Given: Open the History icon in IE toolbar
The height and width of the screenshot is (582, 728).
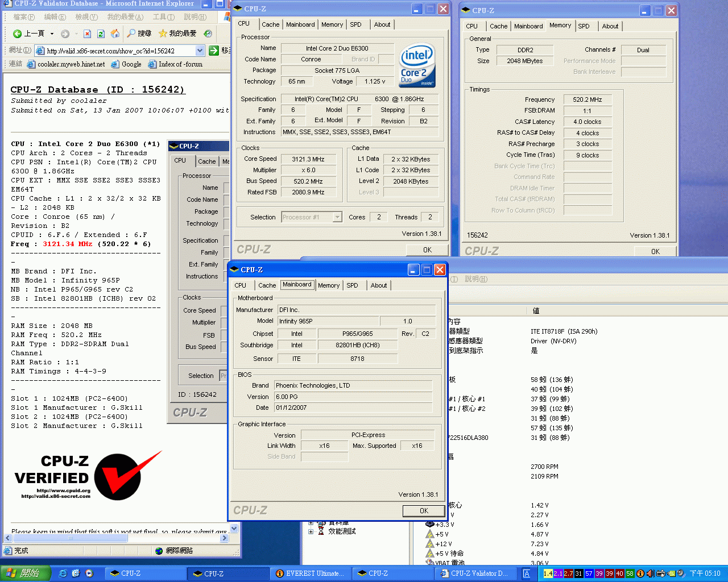Looking at the screenshot, I should 208,34.
